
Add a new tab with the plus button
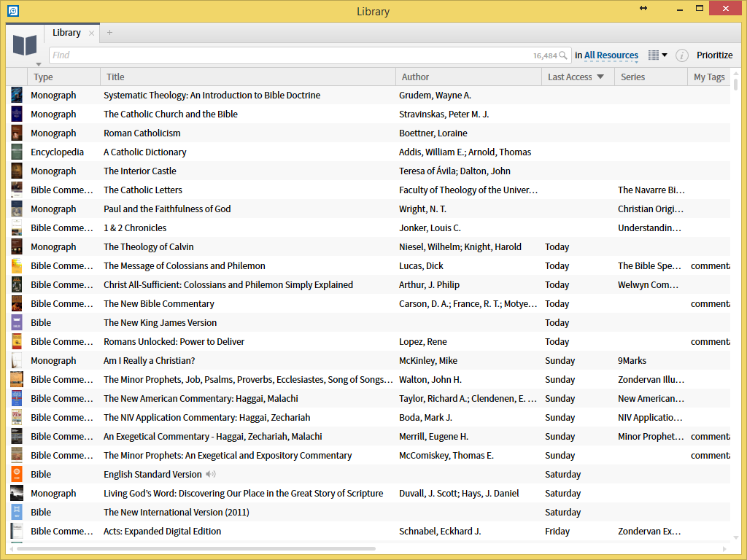click(109, 32)
